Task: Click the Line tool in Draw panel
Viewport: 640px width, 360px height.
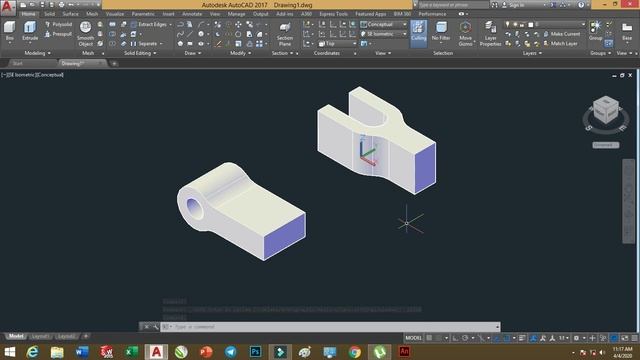Action: pyautogui.click(x=189, y=34)
